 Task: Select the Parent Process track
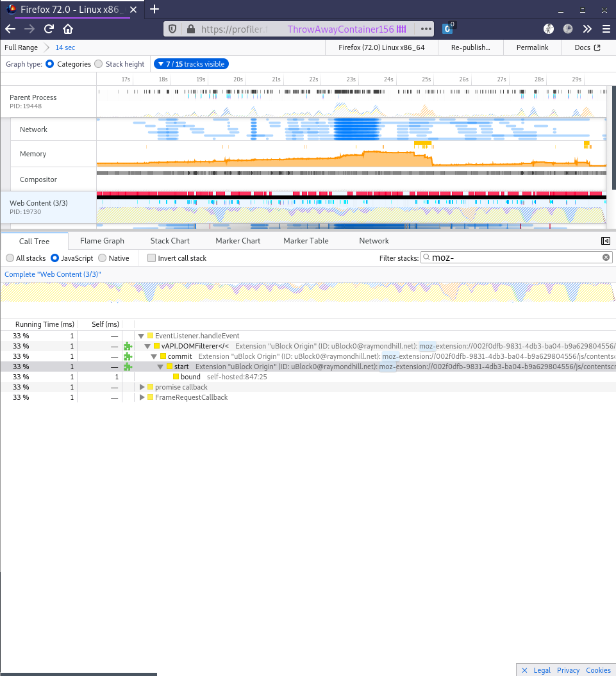coord(48,101)
